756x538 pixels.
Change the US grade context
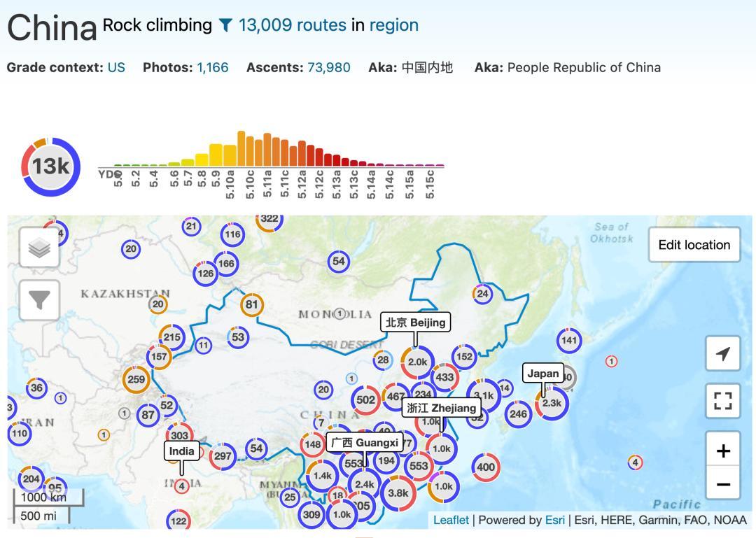point(116,67)
